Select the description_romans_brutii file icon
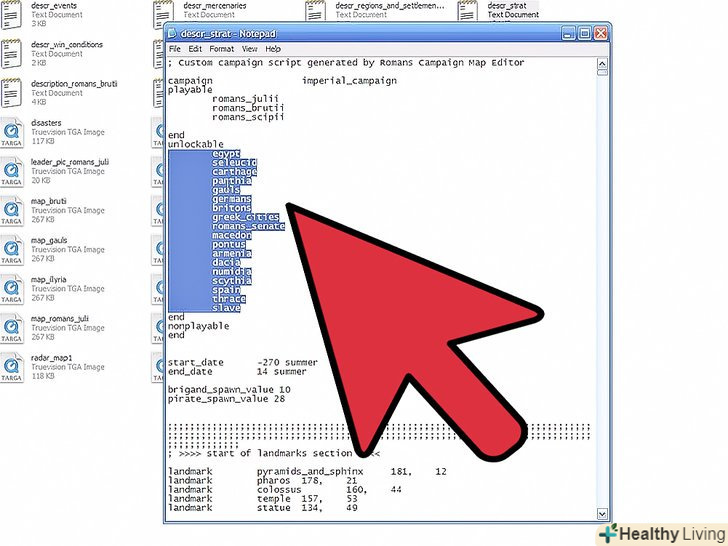Image resolution: width=728 pixels, height=546 pixels. pyautogui.click(x=11, y=93)
